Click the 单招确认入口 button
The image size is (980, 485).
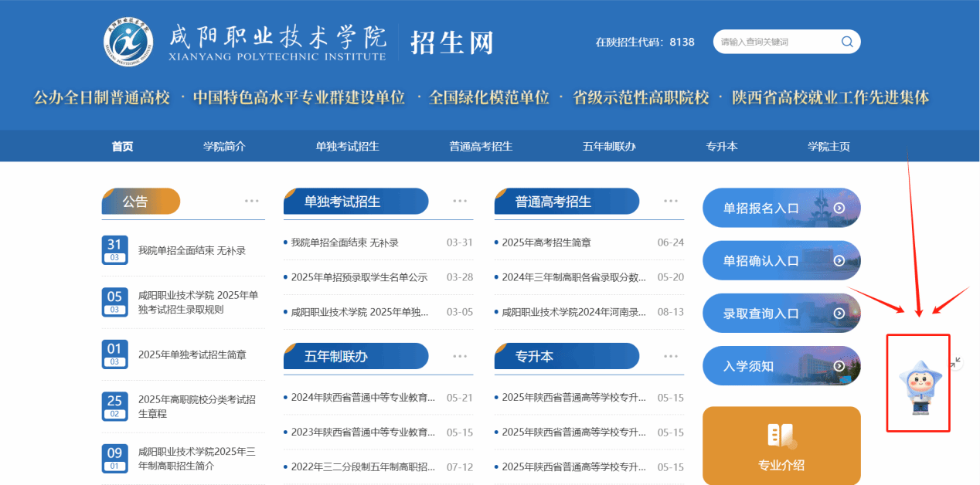pos(781,261)
